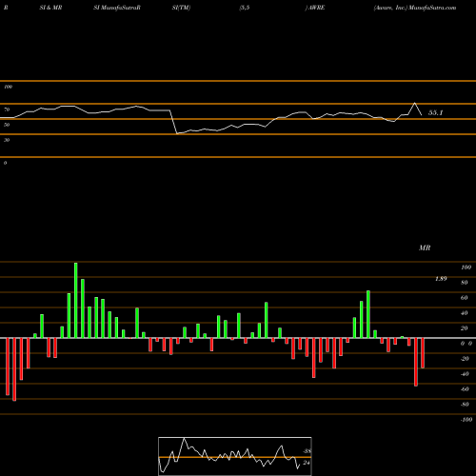This screenshot has width=476, height=476.
Task: Click the value 24 in mini chart
Action: tap(307, 463)
